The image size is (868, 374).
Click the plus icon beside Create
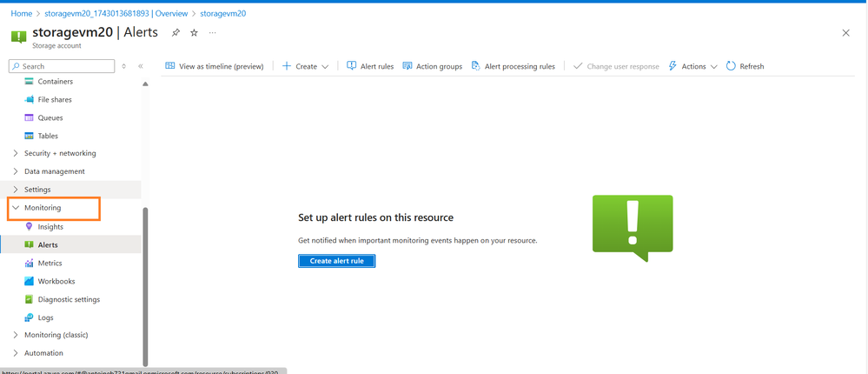[x=286, y=66]
